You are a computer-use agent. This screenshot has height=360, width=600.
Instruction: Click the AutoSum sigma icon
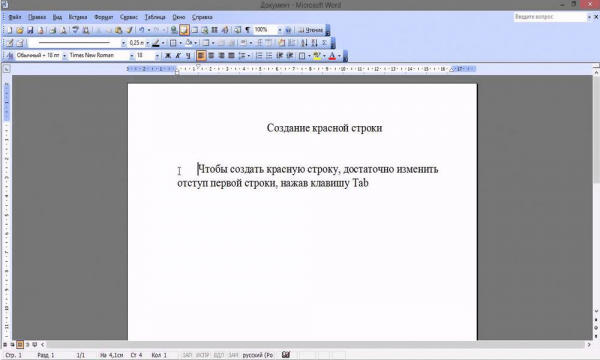click(324, 43)
